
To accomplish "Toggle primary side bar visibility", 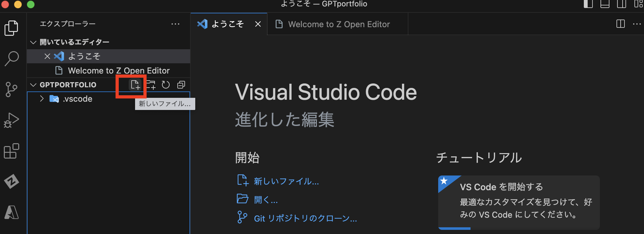I will pyautogui.click(x=588, y=4).
